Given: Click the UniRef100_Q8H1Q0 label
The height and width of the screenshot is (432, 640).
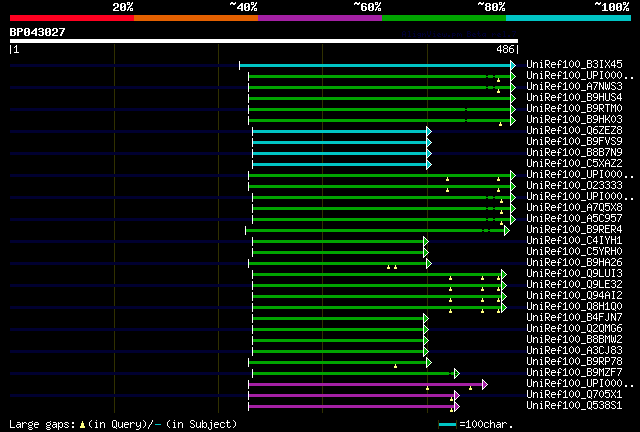Looking at the screenshot, I should point(574,307).
